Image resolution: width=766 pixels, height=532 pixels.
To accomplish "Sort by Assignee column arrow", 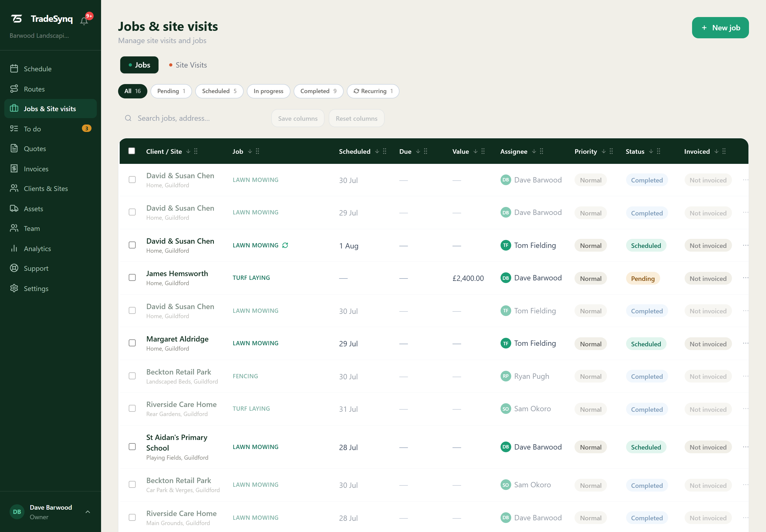I will (x=534, y=151).
